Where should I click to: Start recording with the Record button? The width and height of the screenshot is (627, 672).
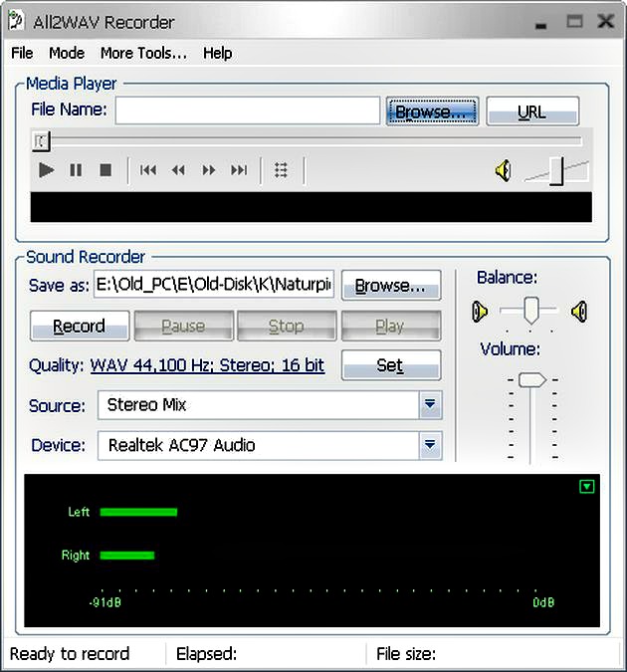(80, 327)
